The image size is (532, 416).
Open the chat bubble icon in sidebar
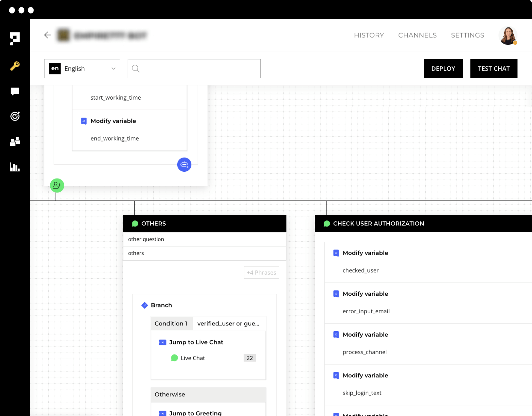click(15, 92)
